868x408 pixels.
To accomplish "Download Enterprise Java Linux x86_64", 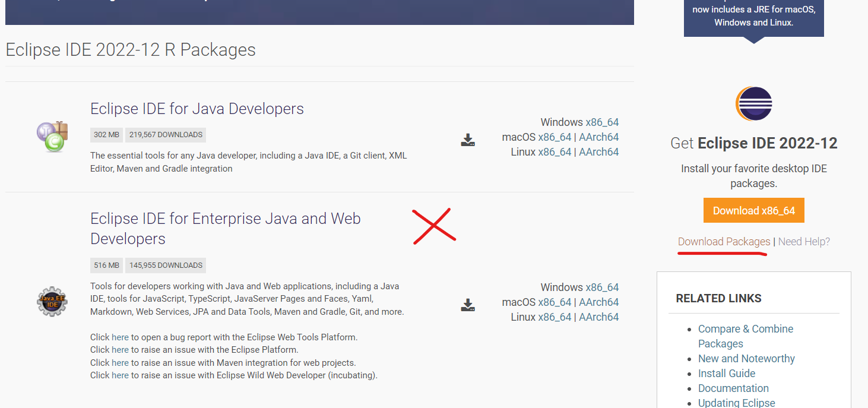I will click(555, 317).
